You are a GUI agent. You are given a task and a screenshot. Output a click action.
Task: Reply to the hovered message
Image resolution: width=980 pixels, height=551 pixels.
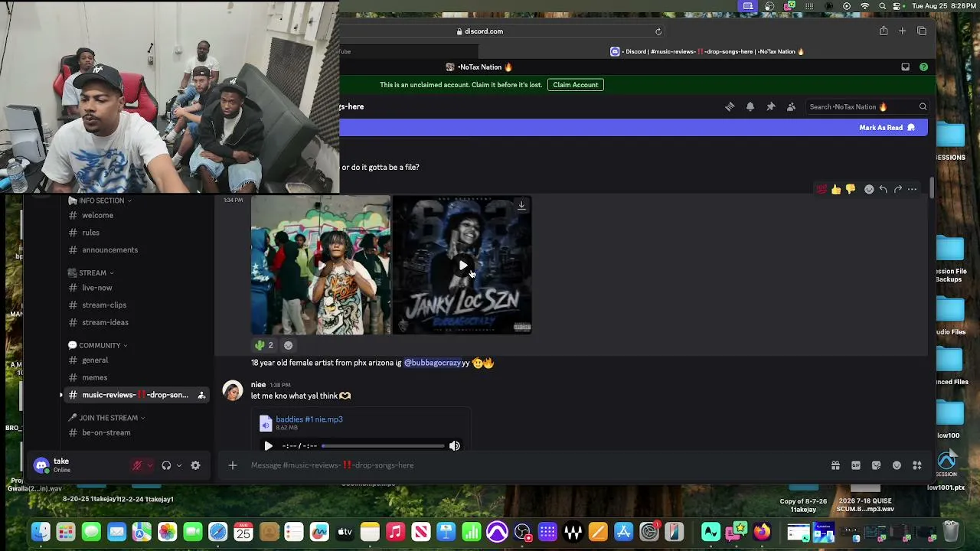(x=883, y=189)
